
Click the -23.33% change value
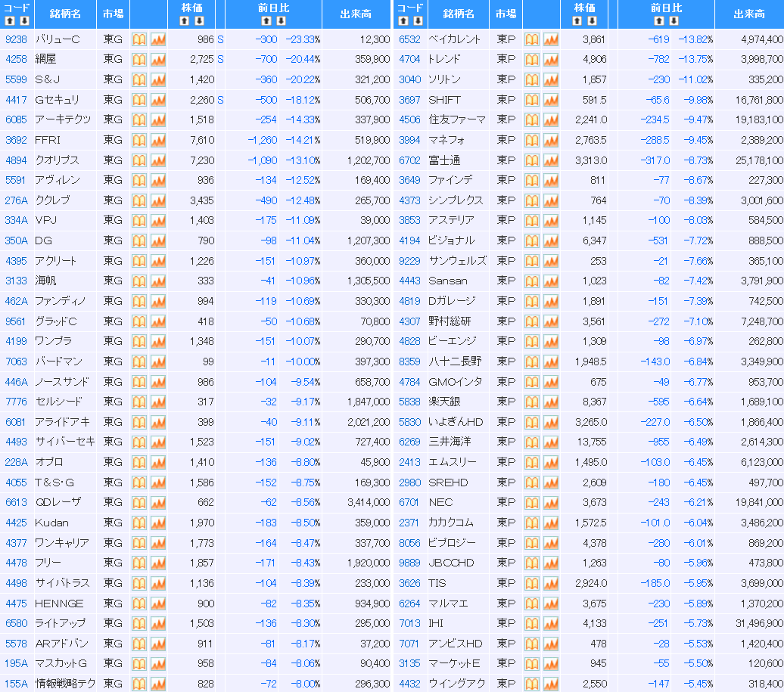303,39
